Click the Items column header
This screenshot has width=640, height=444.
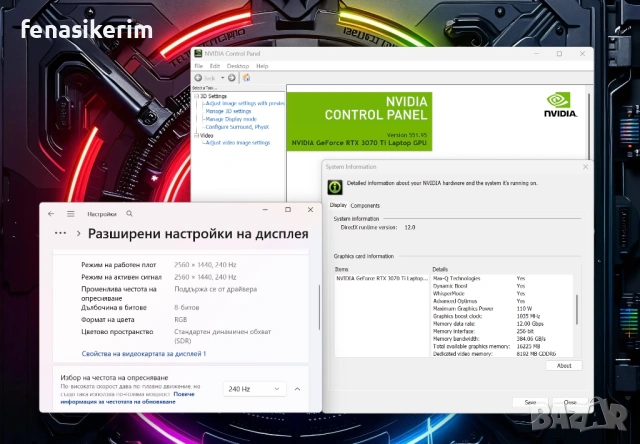click(x=342, y=269)
